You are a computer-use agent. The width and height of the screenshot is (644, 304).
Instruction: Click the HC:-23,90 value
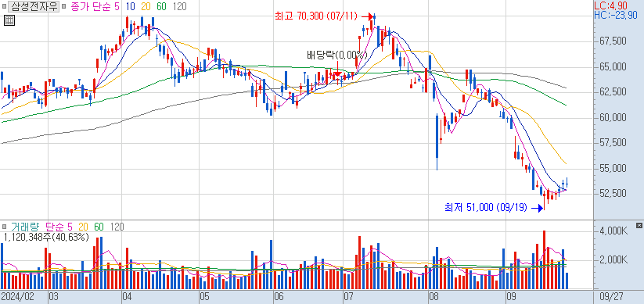(x=616, y=15)
